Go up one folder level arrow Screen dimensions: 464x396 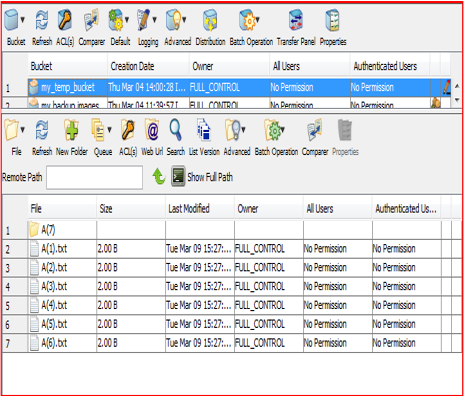tap(159, 176)
